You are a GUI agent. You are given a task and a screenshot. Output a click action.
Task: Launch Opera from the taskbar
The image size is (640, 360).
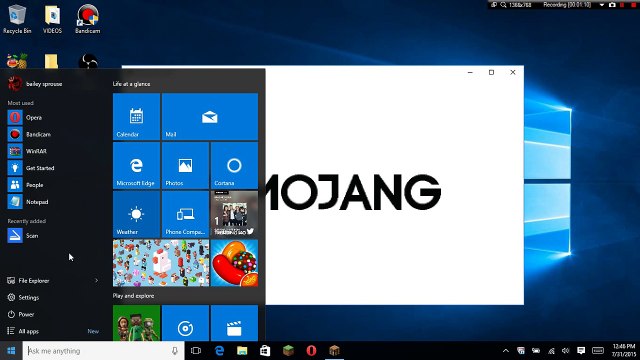tap(311, 351)
